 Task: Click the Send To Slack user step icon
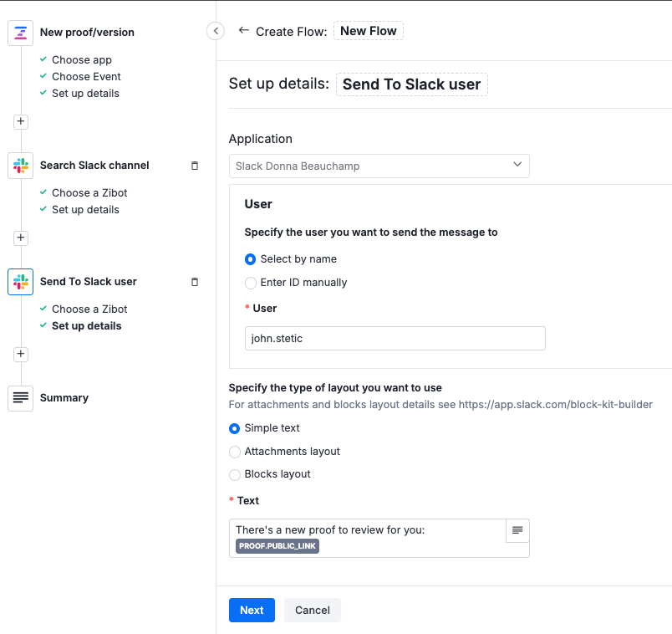tap(20, 282)
